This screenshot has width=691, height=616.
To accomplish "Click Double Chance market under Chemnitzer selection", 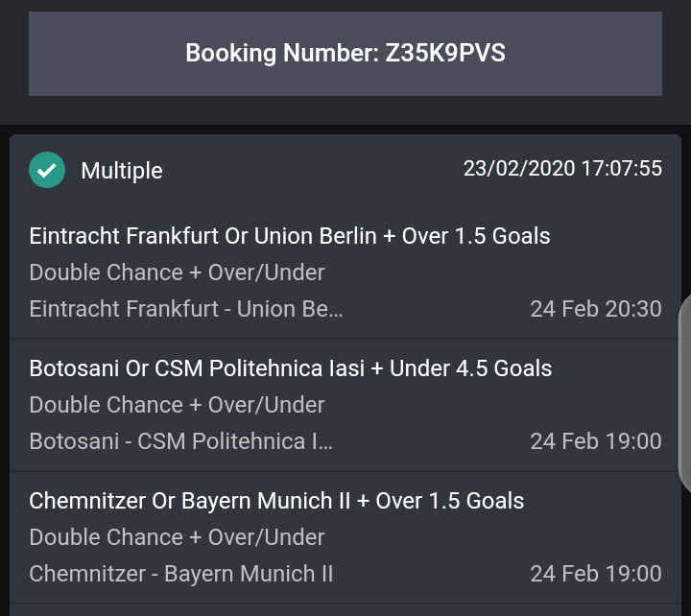I will click(x=177, y=537).
